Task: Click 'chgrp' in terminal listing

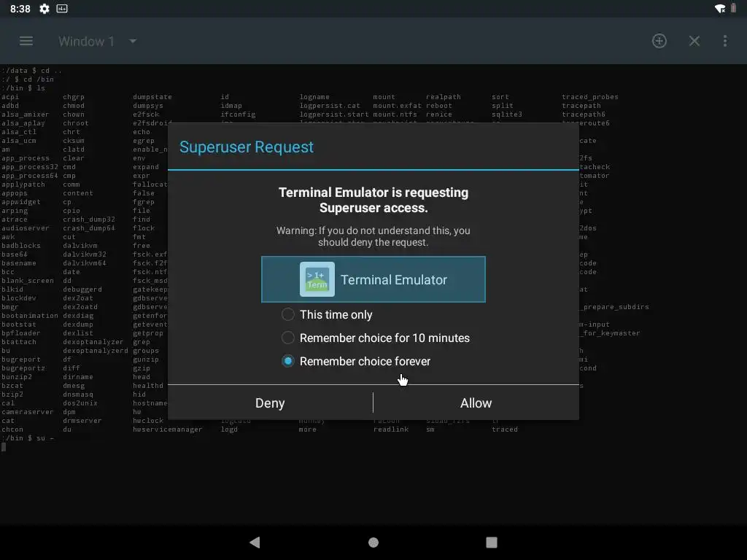Action: tap(74, 97)
